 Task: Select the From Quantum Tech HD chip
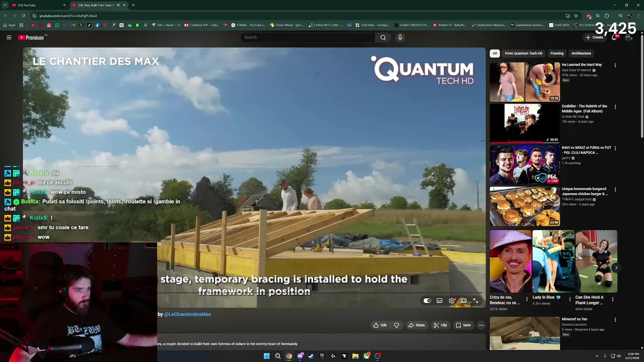point(524,53)
